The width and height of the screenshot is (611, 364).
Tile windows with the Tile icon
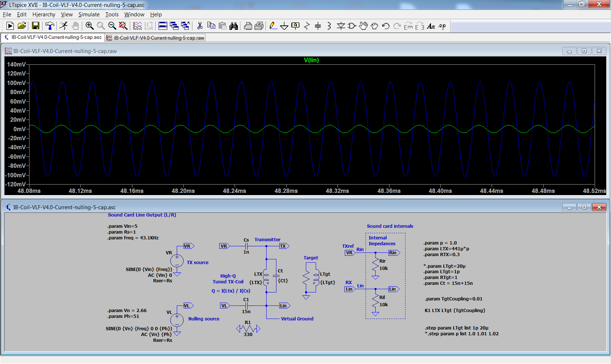pos(163,26)
